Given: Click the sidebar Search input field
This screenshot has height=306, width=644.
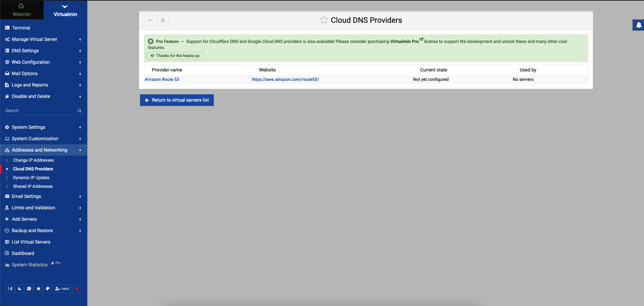Looking at the screenshot, I should coord(39,111).
